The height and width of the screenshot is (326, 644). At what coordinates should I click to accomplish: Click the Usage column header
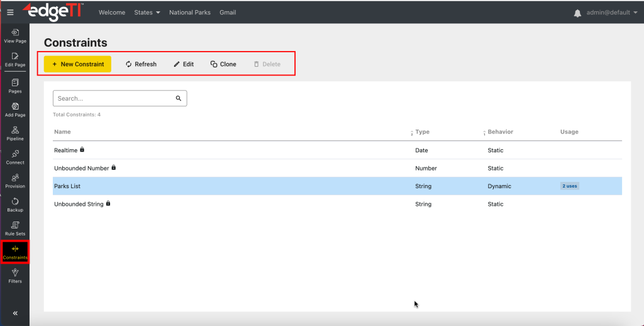click(x=569, y=132)
